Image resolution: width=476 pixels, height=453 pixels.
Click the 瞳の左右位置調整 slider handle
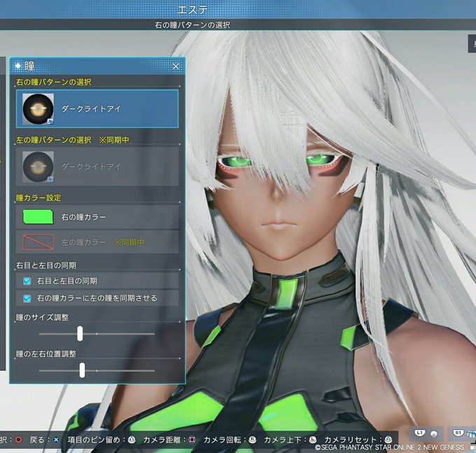click(82, 370)
